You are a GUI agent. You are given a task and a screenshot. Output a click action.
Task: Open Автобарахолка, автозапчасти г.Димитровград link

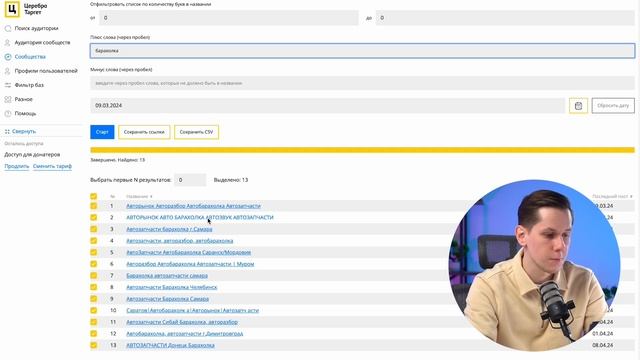184,333
